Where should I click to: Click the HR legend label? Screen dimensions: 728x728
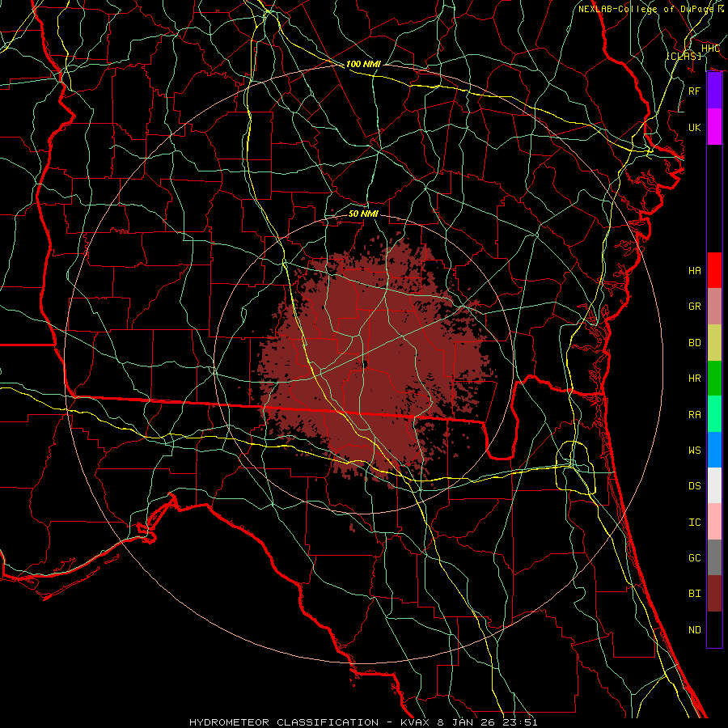pyautogui.click(x=695, y=379)
